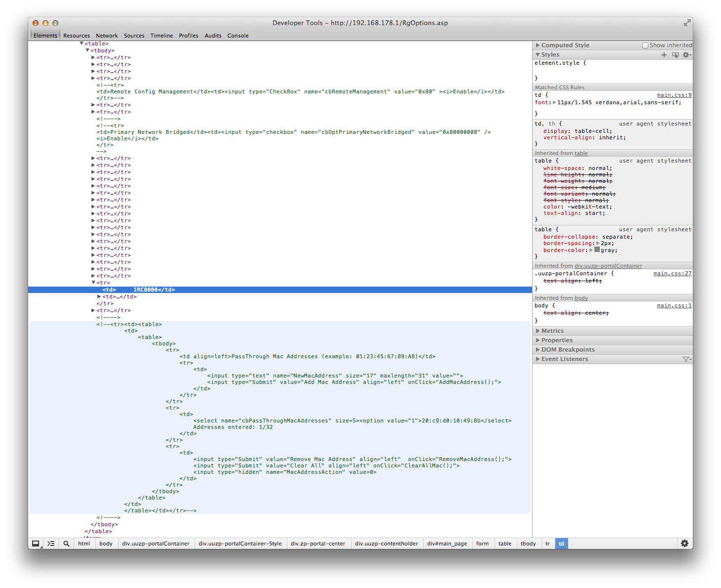721x588 pixels.
Task: Collapse the tbody node in DOM tree
Action: click(88, 50)
